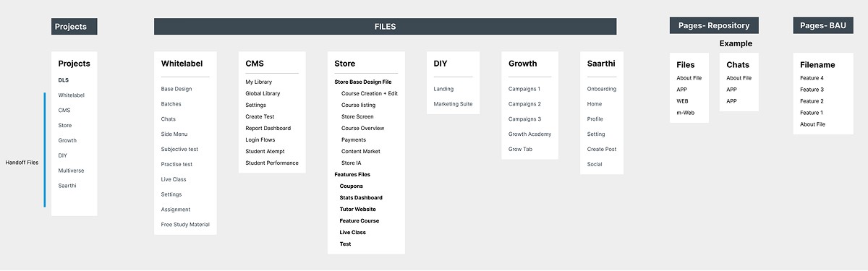This screenshot has height=271, width=868.
Task: Select Batches in Whitelabel card
Action: (171, 104)
